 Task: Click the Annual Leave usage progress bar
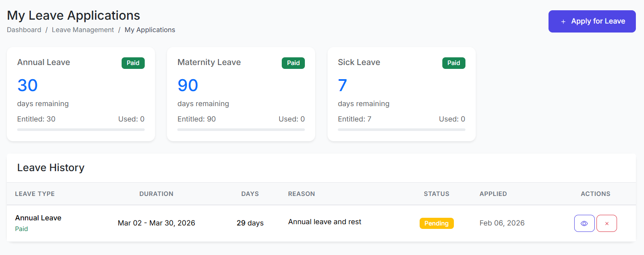81,129
